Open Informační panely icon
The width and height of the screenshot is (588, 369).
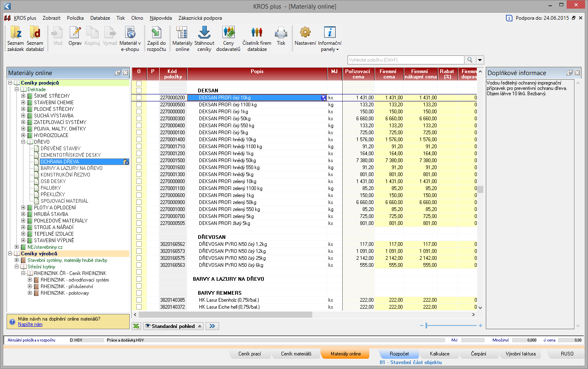[330, 39]
